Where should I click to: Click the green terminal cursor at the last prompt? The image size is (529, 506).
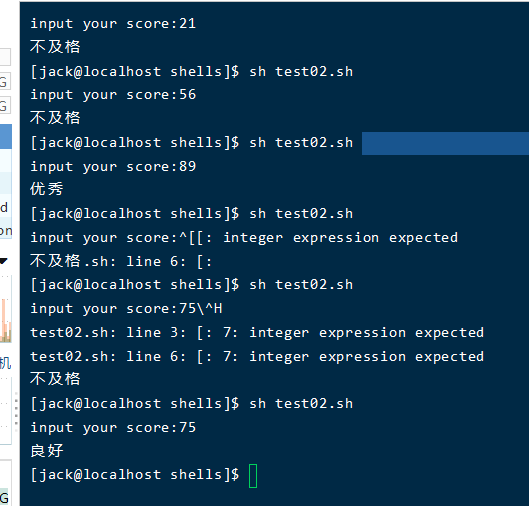pyautogui.click(x=253, y=476)
